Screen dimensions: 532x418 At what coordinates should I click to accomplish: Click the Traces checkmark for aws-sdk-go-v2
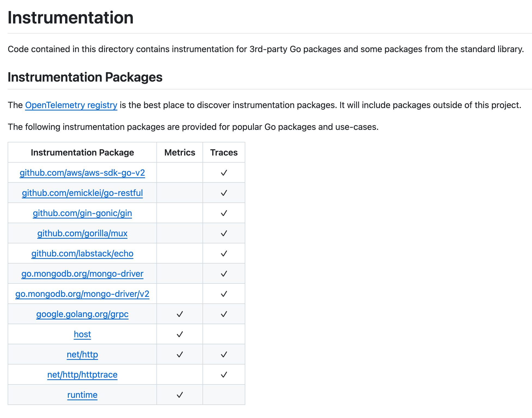coord(224,173)
